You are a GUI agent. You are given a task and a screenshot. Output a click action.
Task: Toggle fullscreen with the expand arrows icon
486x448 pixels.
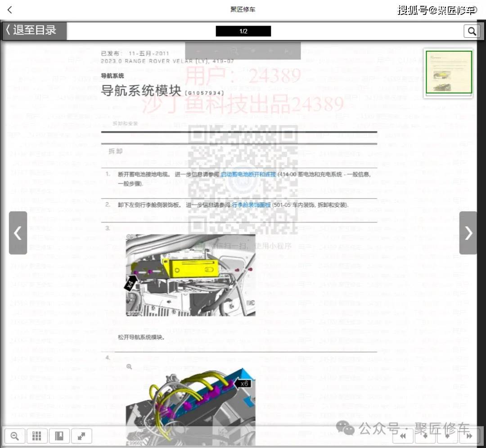[81, 436]
